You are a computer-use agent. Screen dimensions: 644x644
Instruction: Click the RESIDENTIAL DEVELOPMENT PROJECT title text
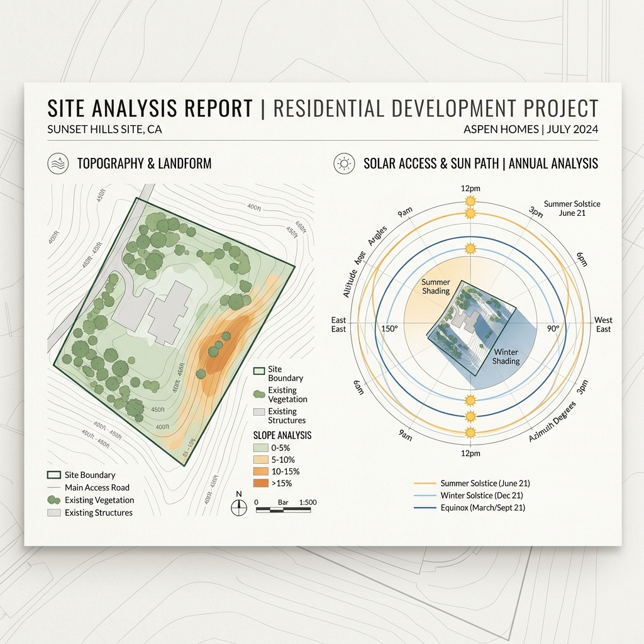click(x=435, y=108)
